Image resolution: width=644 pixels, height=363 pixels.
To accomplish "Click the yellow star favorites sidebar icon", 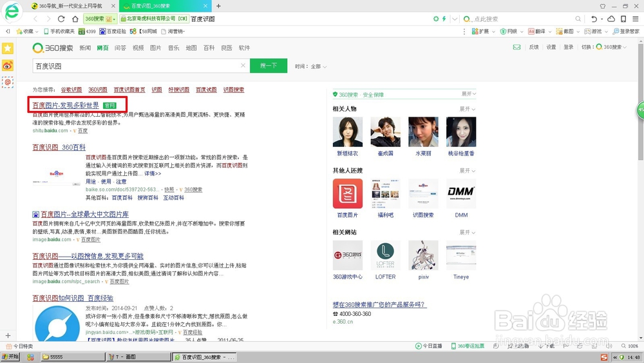I will click(x=7, y=48).
